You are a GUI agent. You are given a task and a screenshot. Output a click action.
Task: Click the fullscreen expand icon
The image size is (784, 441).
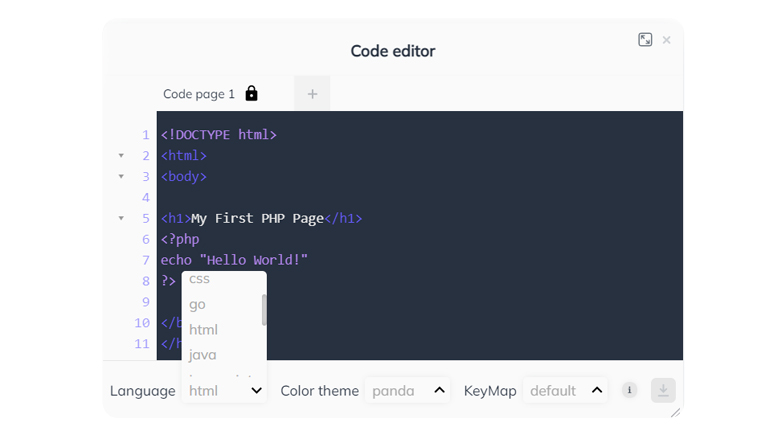[x=645, y=40]
